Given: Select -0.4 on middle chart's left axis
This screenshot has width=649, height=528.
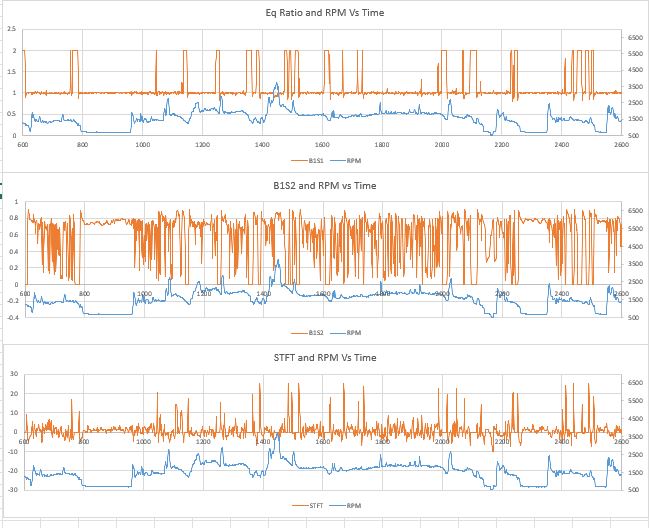Looking at the screenshot, I should (11, 317).
